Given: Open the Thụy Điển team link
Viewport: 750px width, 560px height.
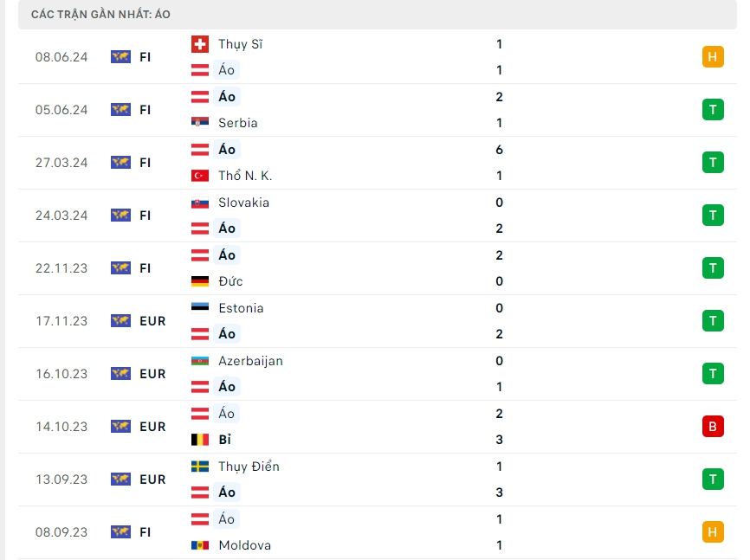Looking at the screenshot, I should coord(249,467).
